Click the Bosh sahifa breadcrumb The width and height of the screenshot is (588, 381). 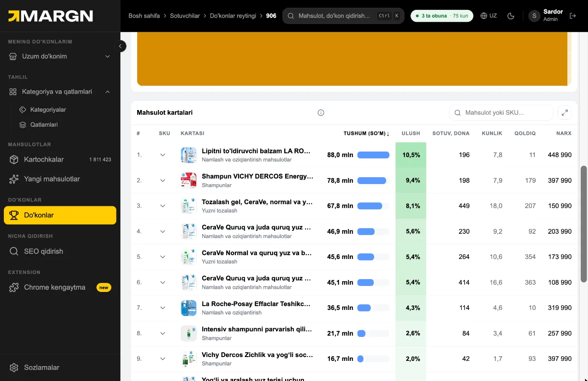click(144, 16)
